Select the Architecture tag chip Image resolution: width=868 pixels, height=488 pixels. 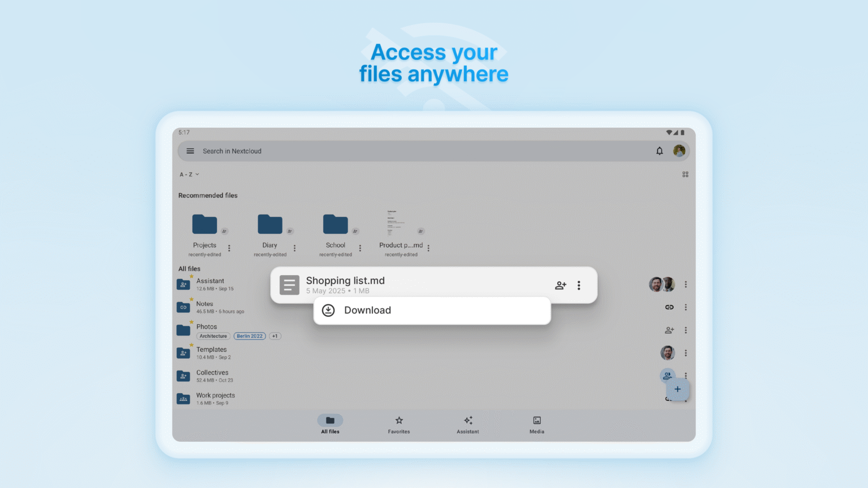[x=213, y=336]
